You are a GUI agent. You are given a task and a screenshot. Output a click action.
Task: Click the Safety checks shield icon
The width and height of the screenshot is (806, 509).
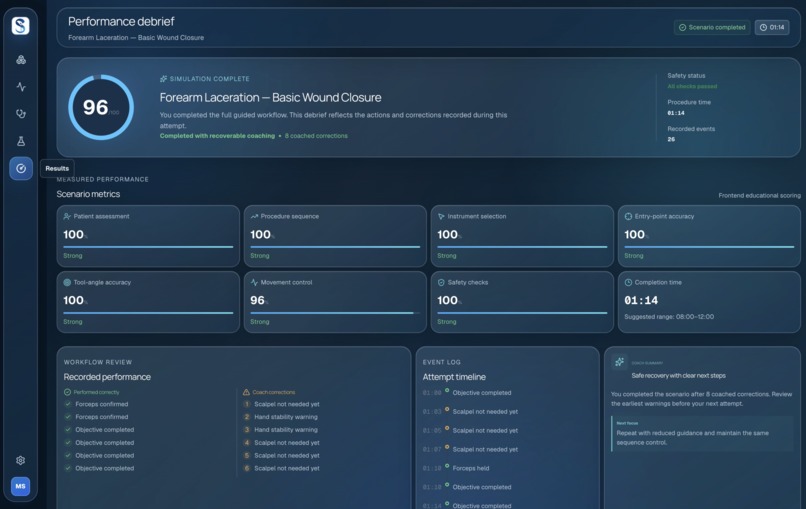click(441, 282)
